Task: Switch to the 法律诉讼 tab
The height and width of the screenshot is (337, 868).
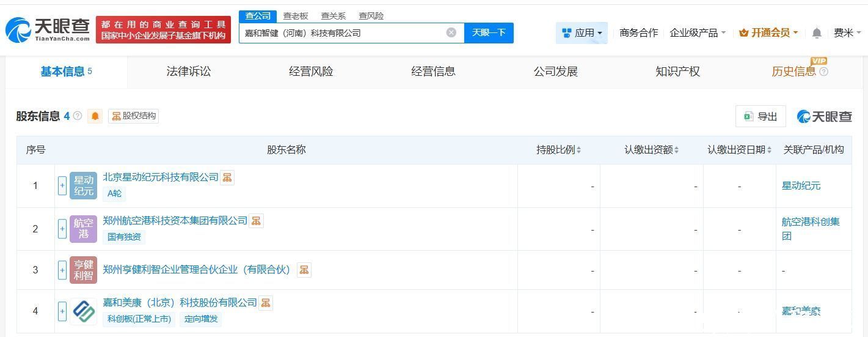Action: tap(189, 72)
